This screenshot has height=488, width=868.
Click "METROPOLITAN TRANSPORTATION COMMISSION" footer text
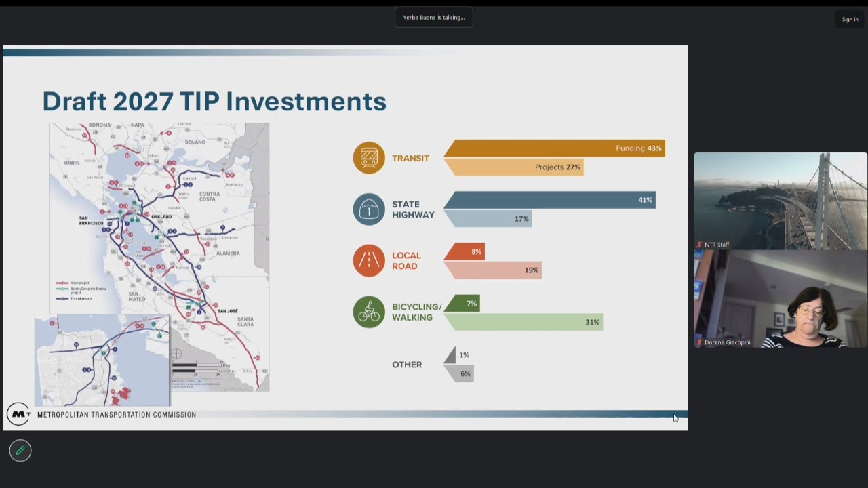[x=117, y=415]
